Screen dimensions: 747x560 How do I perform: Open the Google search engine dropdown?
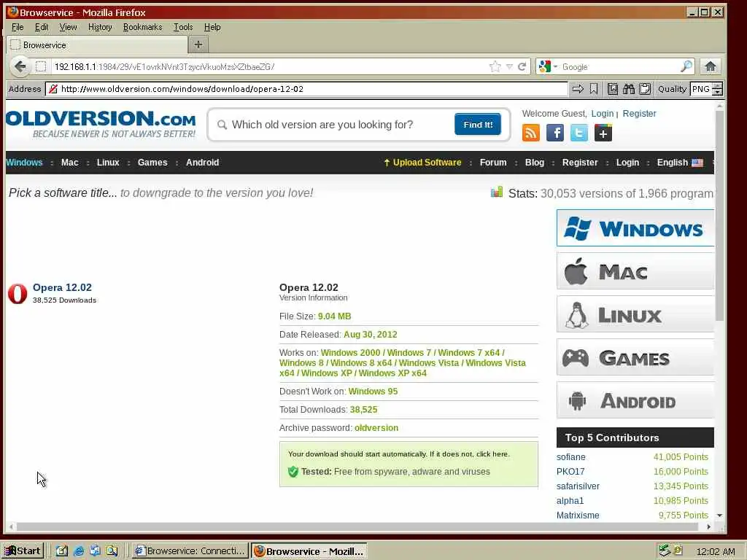pyautogui.click(x=548, y=66)
